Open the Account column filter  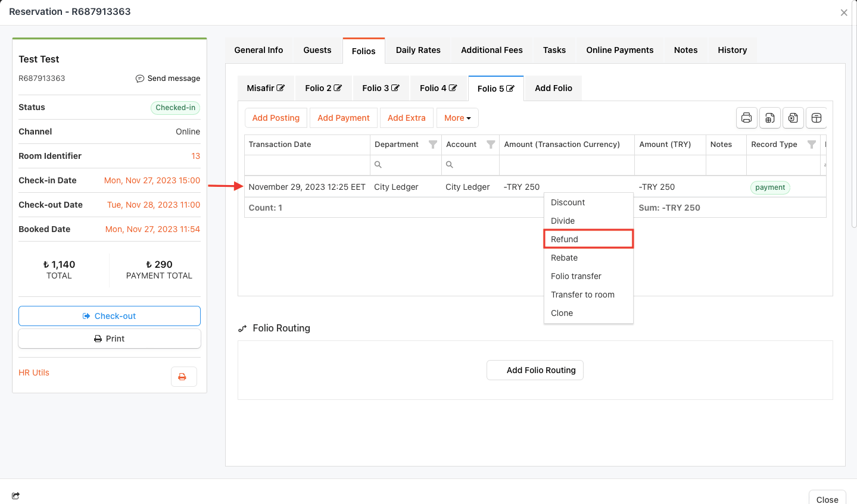click(491, 145)
